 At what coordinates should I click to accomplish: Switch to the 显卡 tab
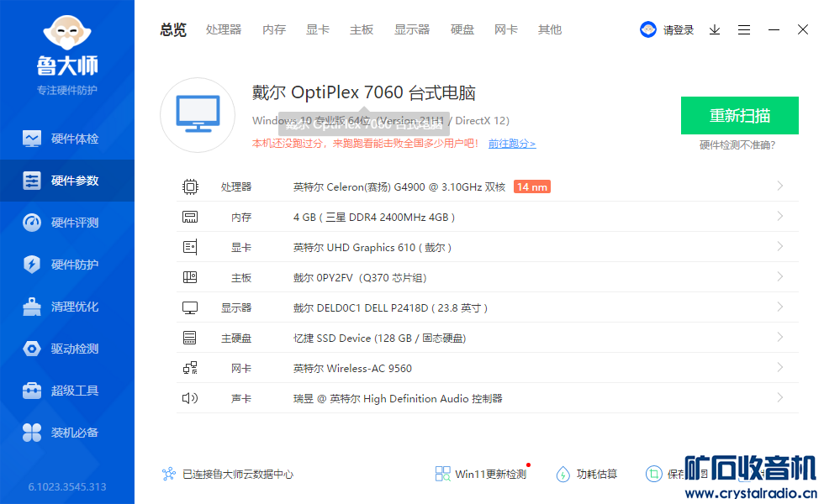click(x=318, y=30)
